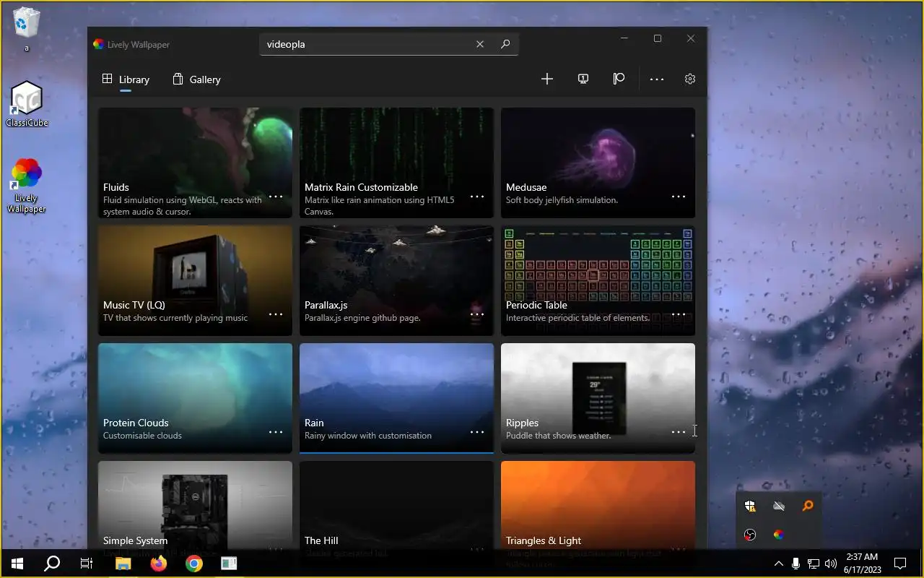Screen dimensions: 924x578
Task: Open more options for Protein Clouds
Action: 276,431
